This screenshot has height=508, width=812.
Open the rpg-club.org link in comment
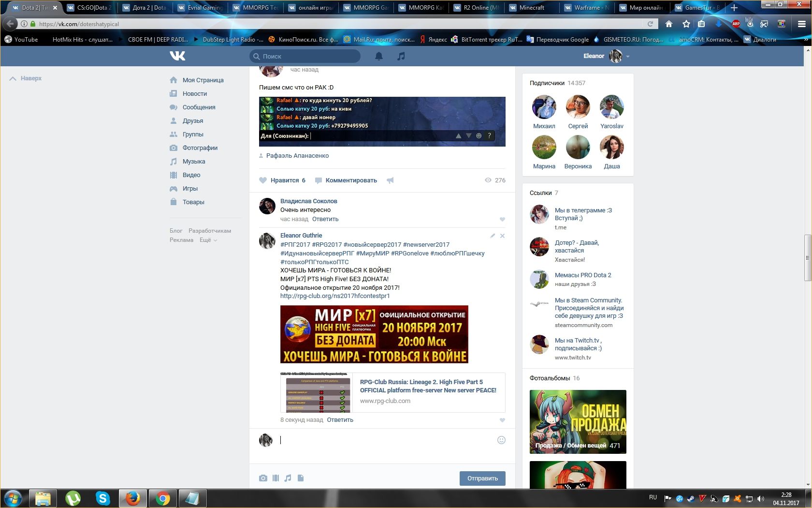pos(335,296)
